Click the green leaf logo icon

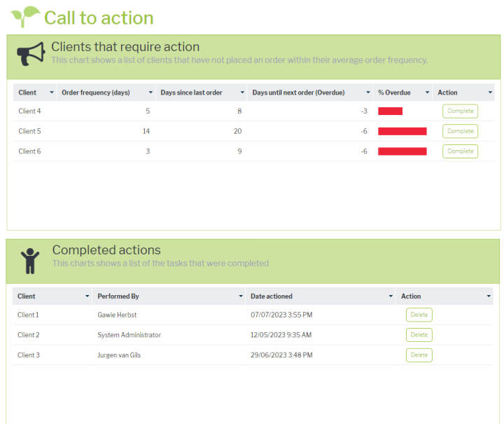tap(26, 16)
